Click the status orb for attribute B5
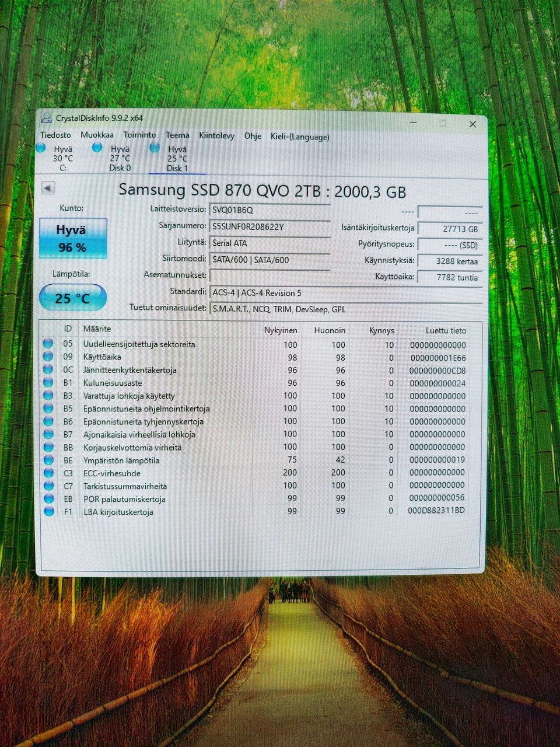Viewport: 560px width, 747px height. pos(48,408)
